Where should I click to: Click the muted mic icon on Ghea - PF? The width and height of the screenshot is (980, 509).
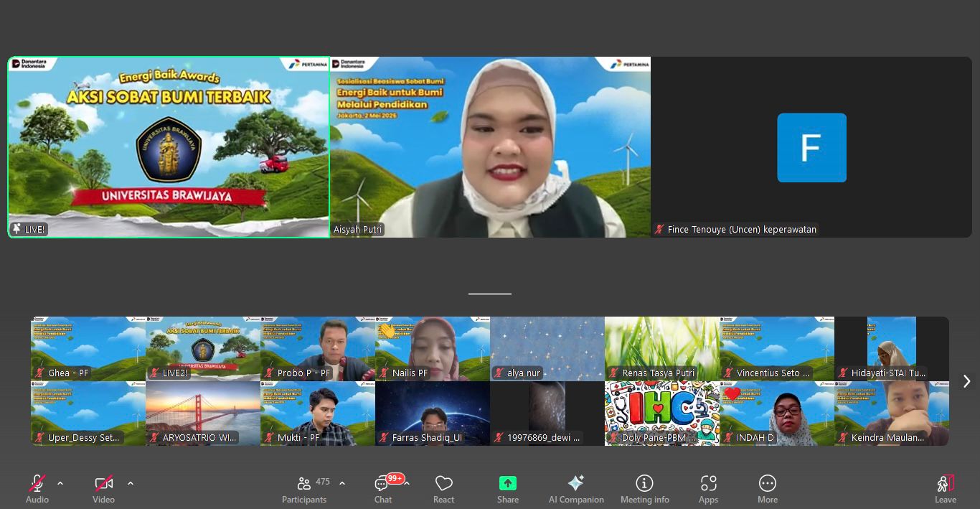pyautogui.click(x=40, y=373)
